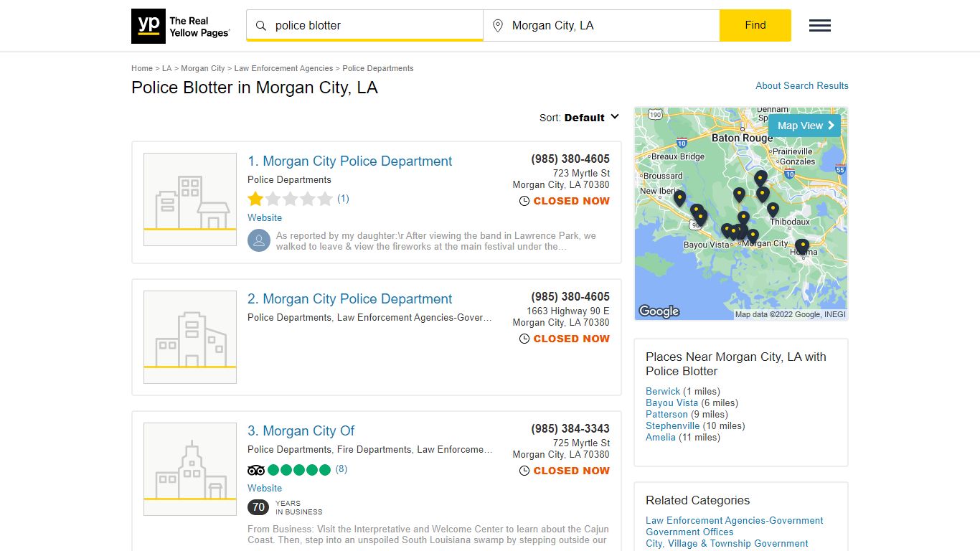
Task: Visit Website link for listing 1
Action: [265, 217]
